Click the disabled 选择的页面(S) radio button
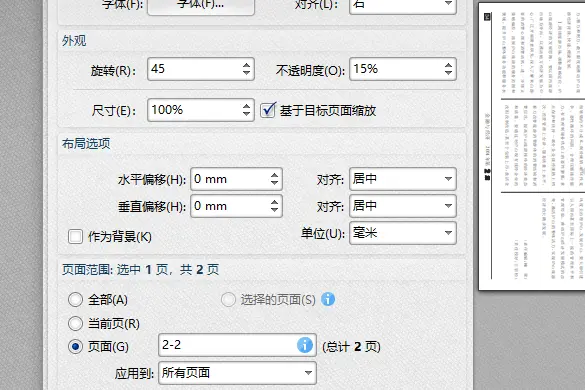 228,299
